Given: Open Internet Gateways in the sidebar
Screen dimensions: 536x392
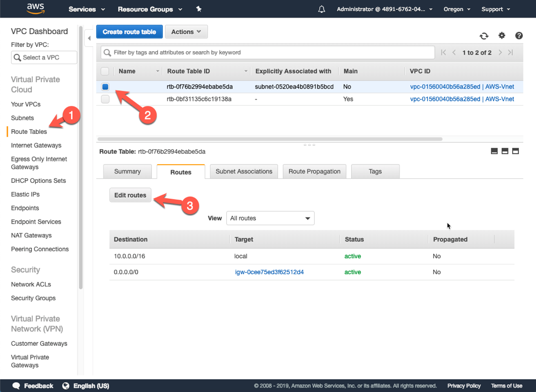Looking at the screenshot, I should coord(36,145).
